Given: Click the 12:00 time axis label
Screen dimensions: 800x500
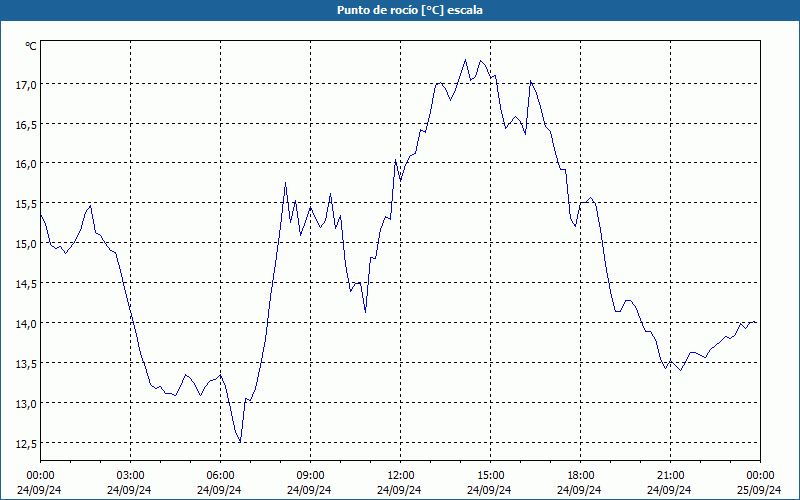Looking at the screenshot, I should (401, 476).
